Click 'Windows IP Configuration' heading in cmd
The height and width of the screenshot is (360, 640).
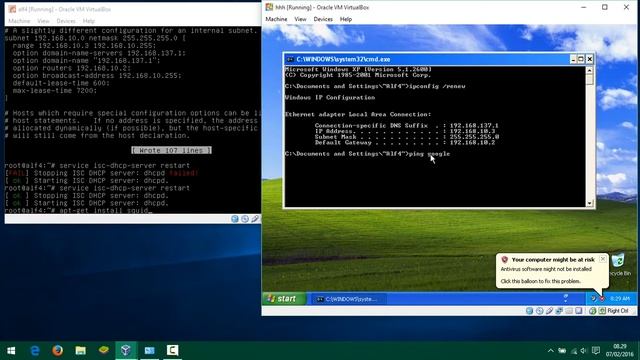click(330, 98)
